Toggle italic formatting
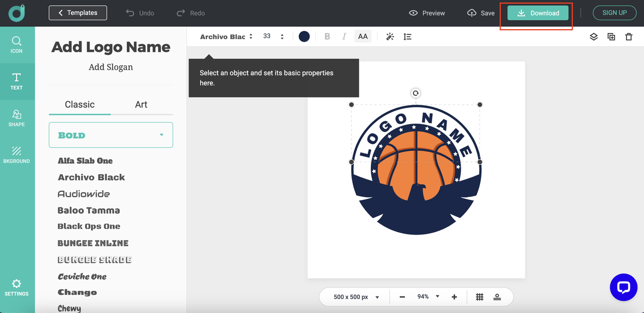Viewport: 644px width, 313px height. (x=344, y=37)
